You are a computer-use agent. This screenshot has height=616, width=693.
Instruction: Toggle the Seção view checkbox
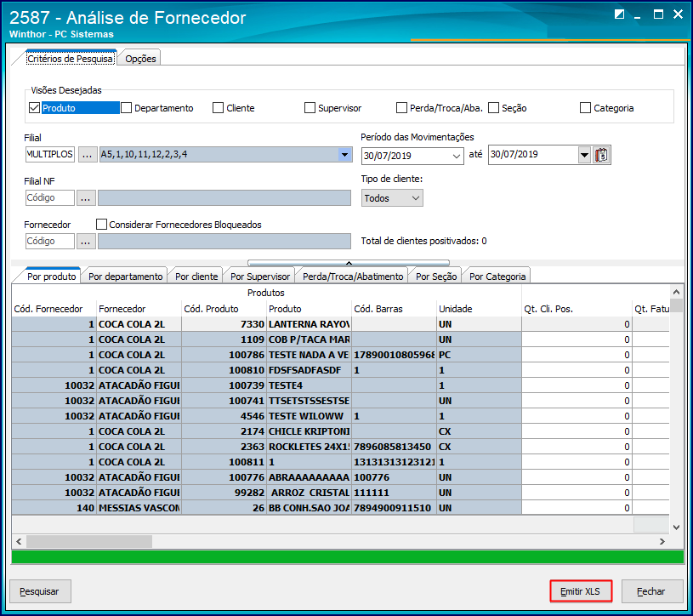pos(494,108)
